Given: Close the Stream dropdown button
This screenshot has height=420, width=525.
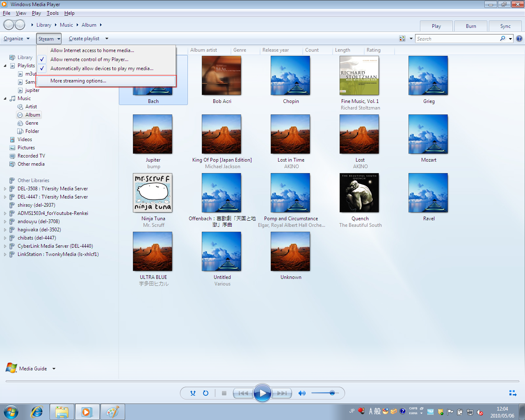Looking at the screenshot, I should click(49, 39).
